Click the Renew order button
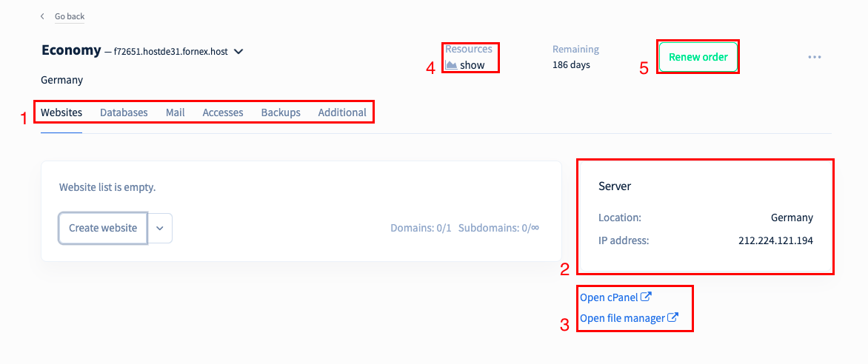Screen dimensions: 868x364 click(698, 57)
